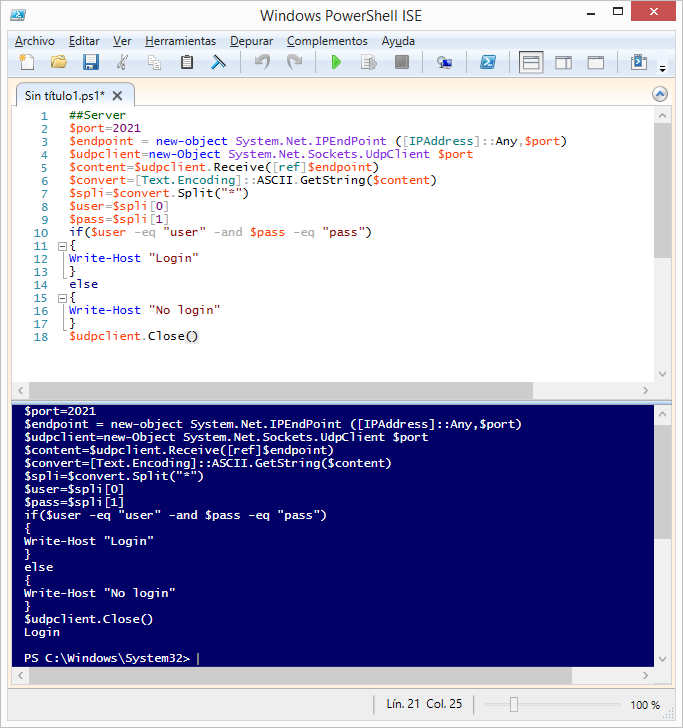Launch PowerShell.exe from the toolbar icon
This screenshot has height=728, width=683.
(488, 63)
